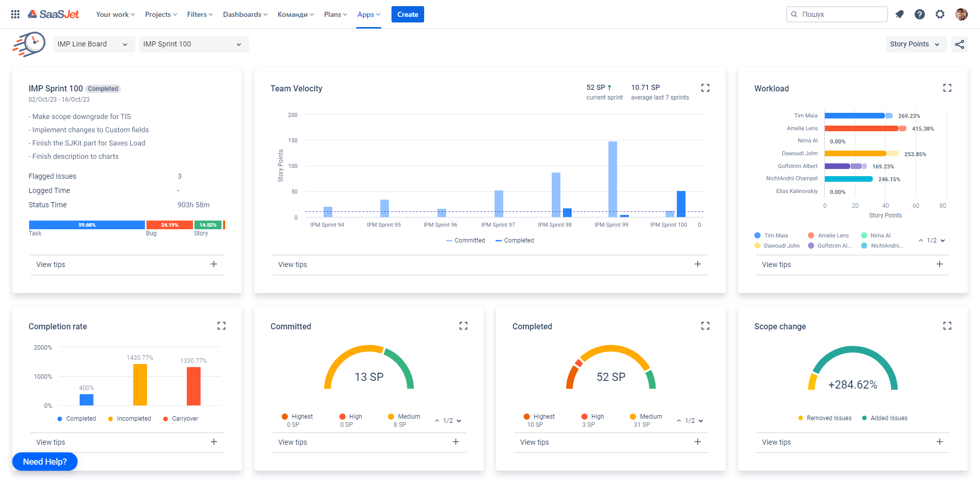Viewport: 980px width, 483px height.
Task: Open the settings gear icon
Action: pos(940,14)
